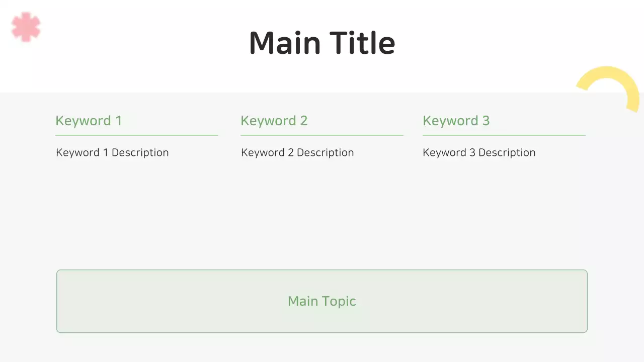Click the Keyword 3 Description text
This screenshot has width=644, height=362.
479,153
